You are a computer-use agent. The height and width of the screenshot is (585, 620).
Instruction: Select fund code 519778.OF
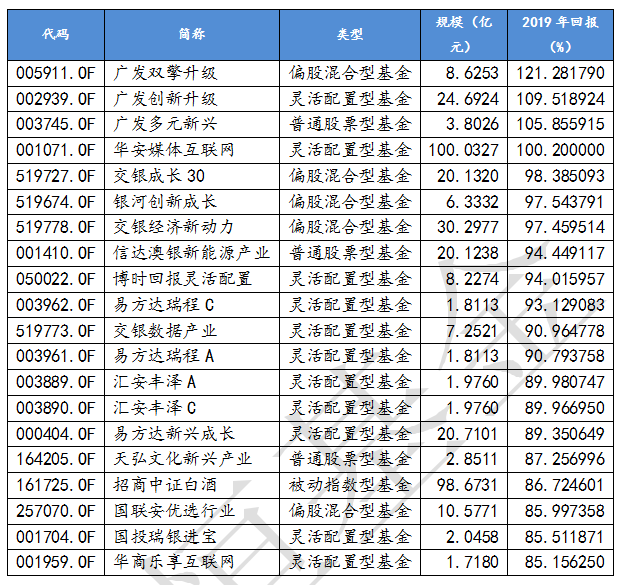[56, 227]
